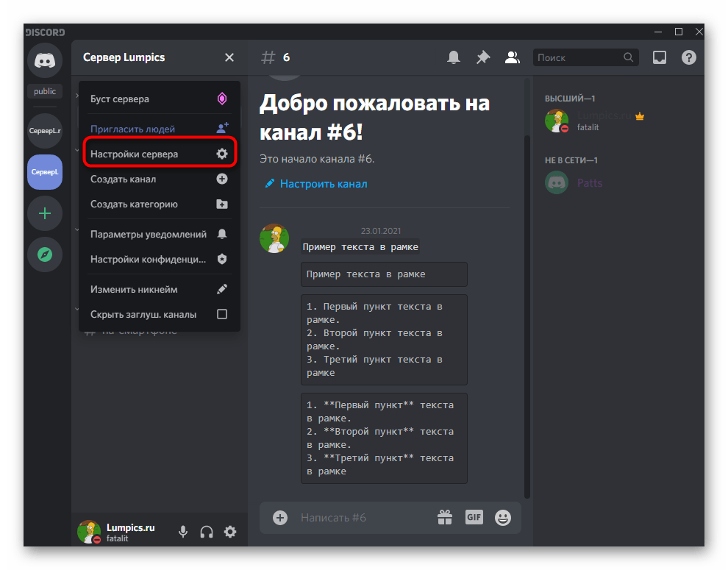Screen dimensions: 728x570
Task: Click the inline code message Пример текста в рамке
Action: 360,247
